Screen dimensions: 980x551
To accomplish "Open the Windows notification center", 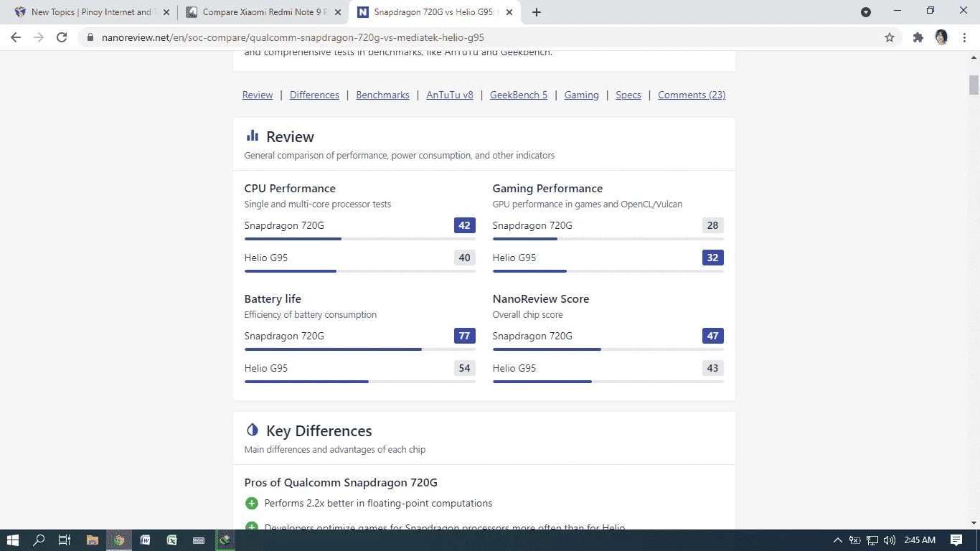I will [x=956, y=540].
